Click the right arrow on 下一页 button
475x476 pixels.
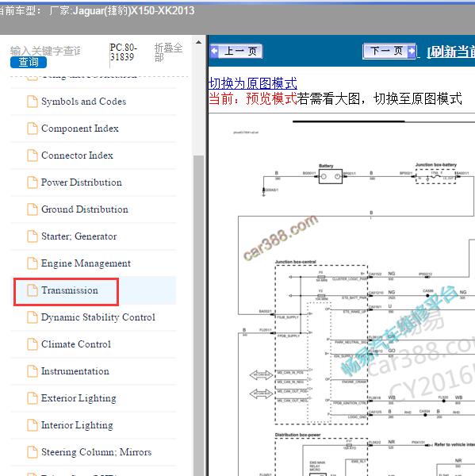[x=412, y=51]
